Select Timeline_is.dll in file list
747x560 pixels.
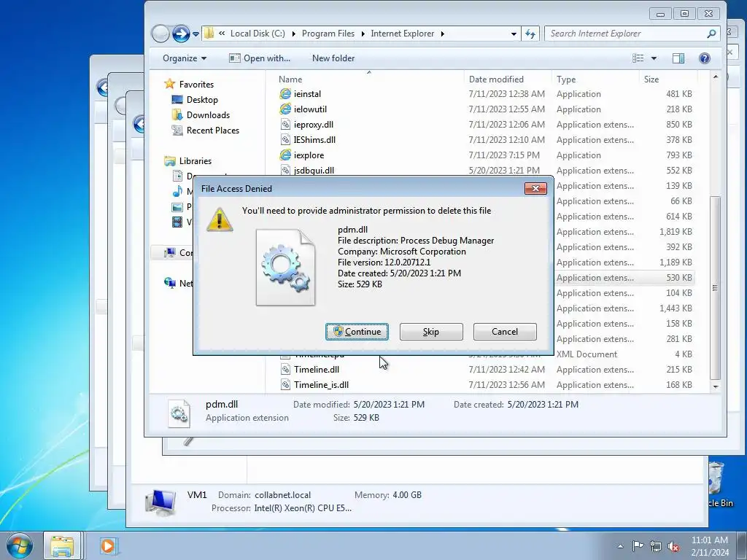[x=321, y=385]
